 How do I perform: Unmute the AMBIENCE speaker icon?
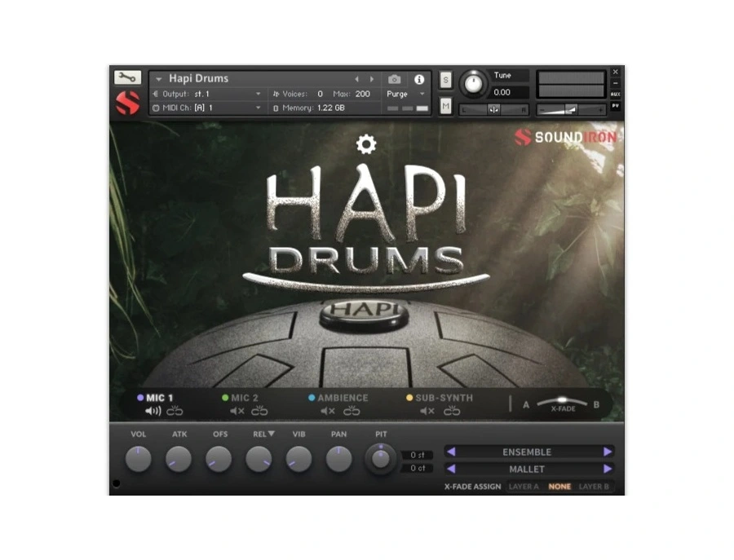coord(328,411)
